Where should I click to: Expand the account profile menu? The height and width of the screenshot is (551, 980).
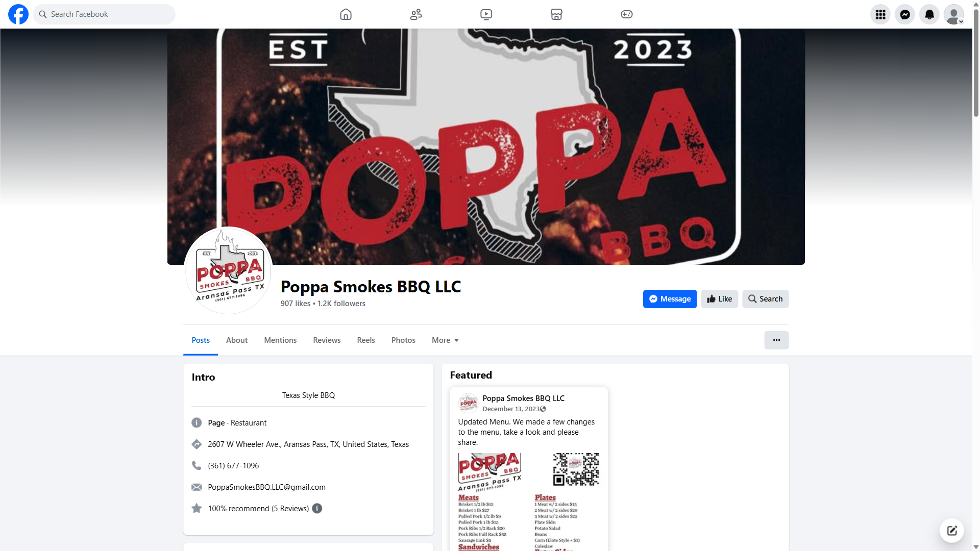(953, 14)
